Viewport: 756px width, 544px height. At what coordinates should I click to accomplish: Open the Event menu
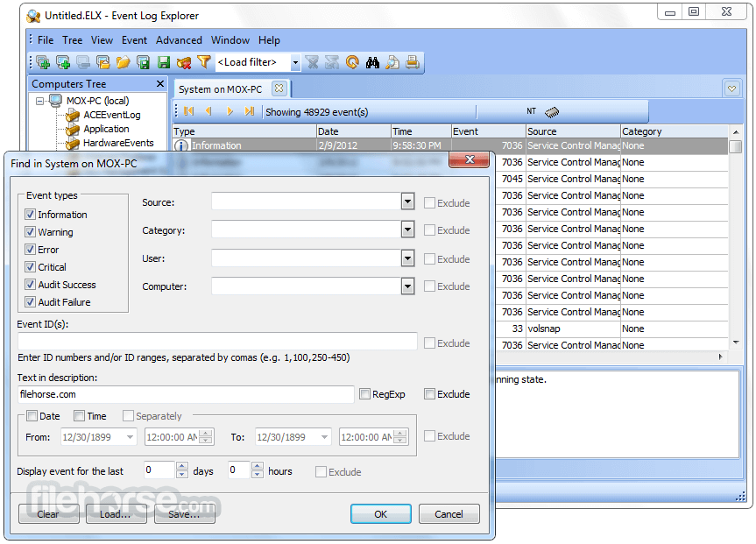tap(134, 40)
